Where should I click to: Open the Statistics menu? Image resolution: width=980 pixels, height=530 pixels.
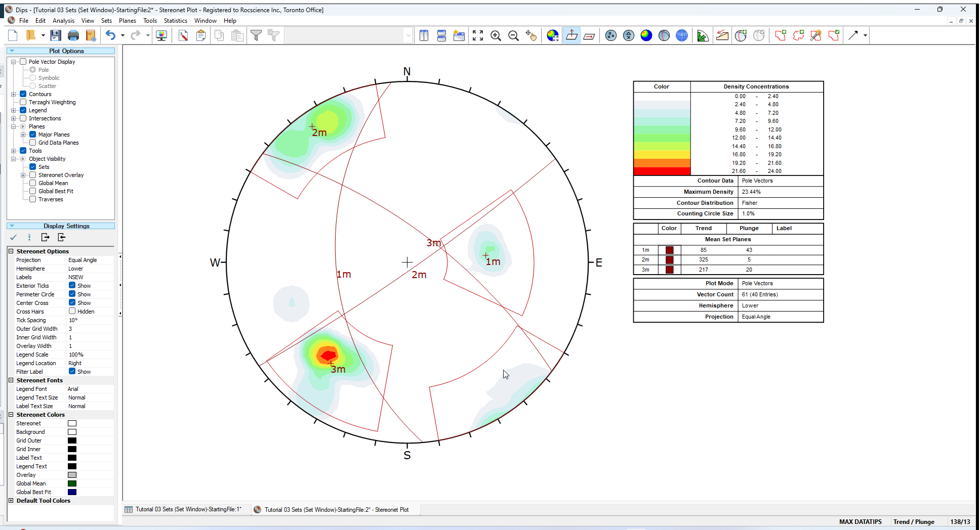(176, 21)
